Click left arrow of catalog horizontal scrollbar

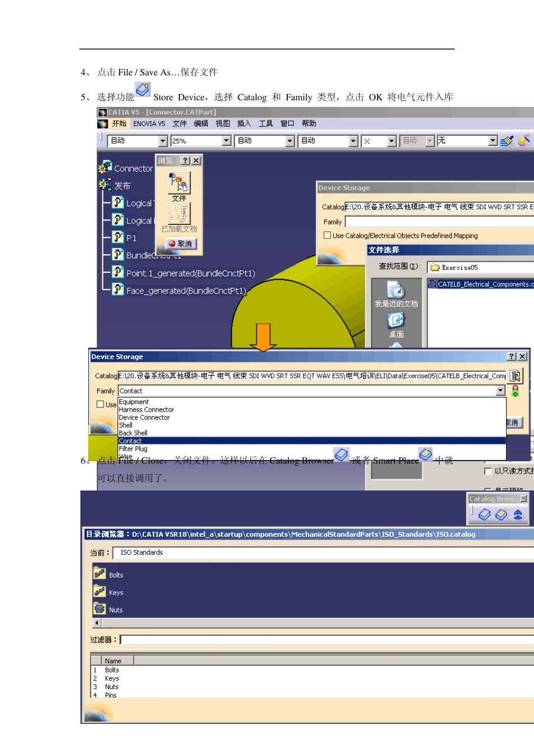point(97,623)
